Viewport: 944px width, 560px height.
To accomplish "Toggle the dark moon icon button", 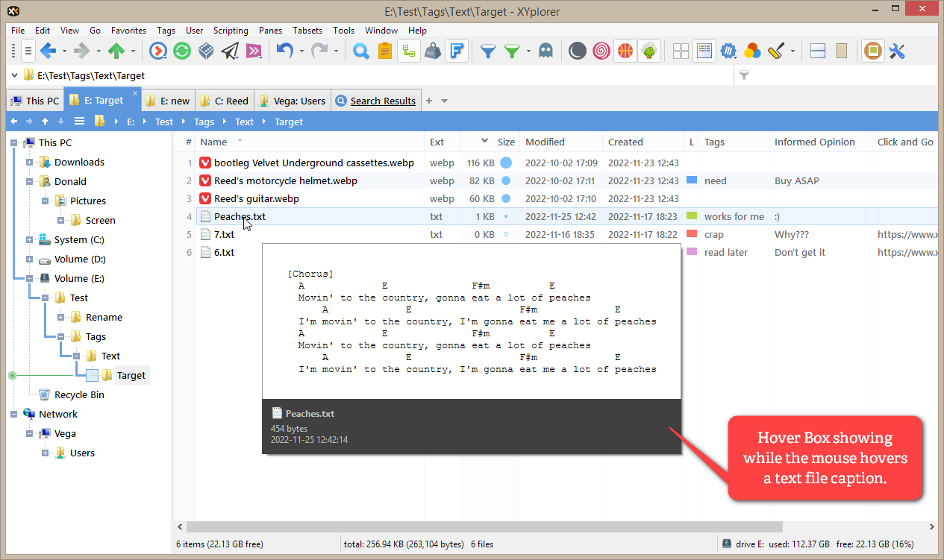I will coord(577,51).
